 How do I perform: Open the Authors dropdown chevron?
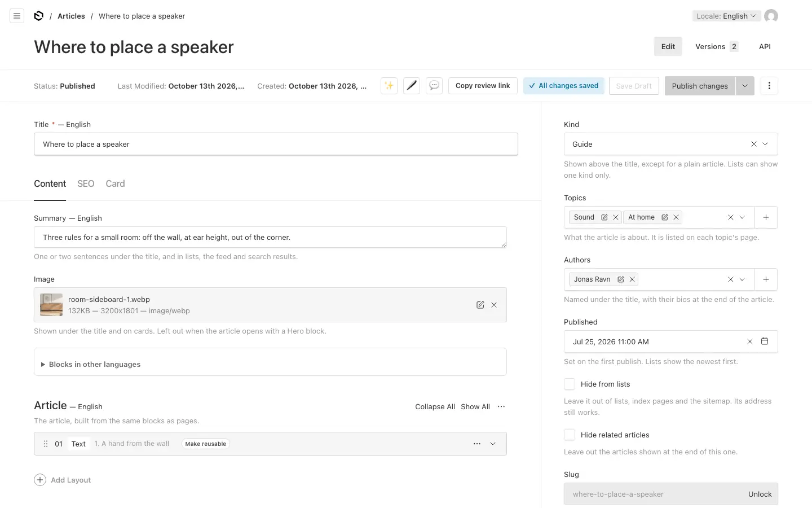[742, 279]
